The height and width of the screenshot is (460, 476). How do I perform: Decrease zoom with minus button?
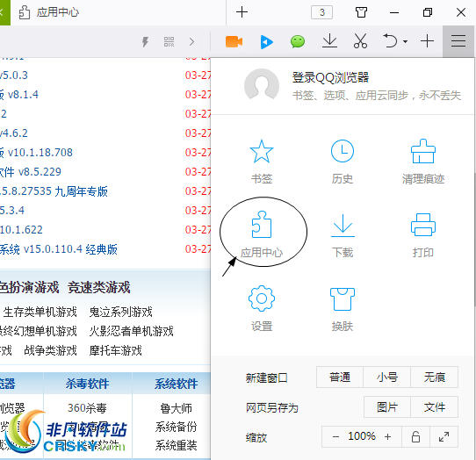[x=335, y=436]
